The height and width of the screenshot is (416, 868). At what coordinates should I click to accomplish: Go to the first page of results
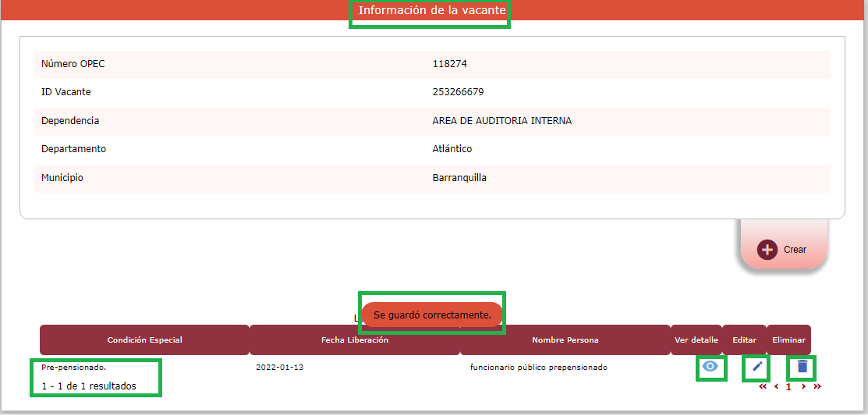(x=763, y=386)
